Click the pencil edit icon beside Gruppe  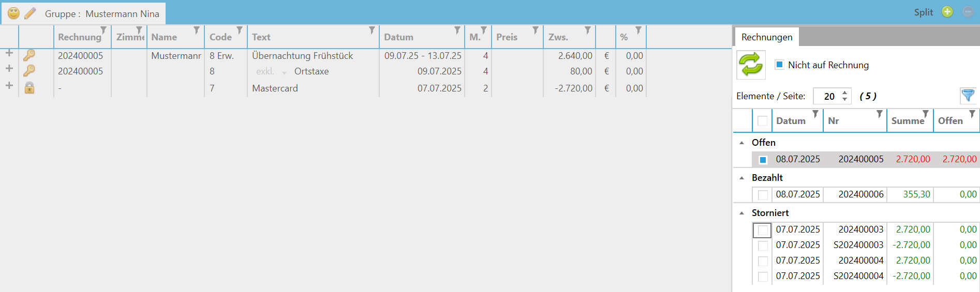(x=31, y=13)
